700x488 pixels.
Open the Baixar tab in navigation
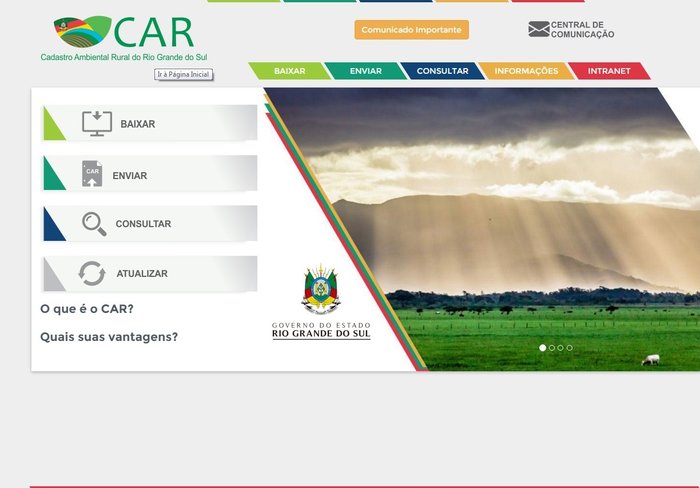(x=289, y=71)
